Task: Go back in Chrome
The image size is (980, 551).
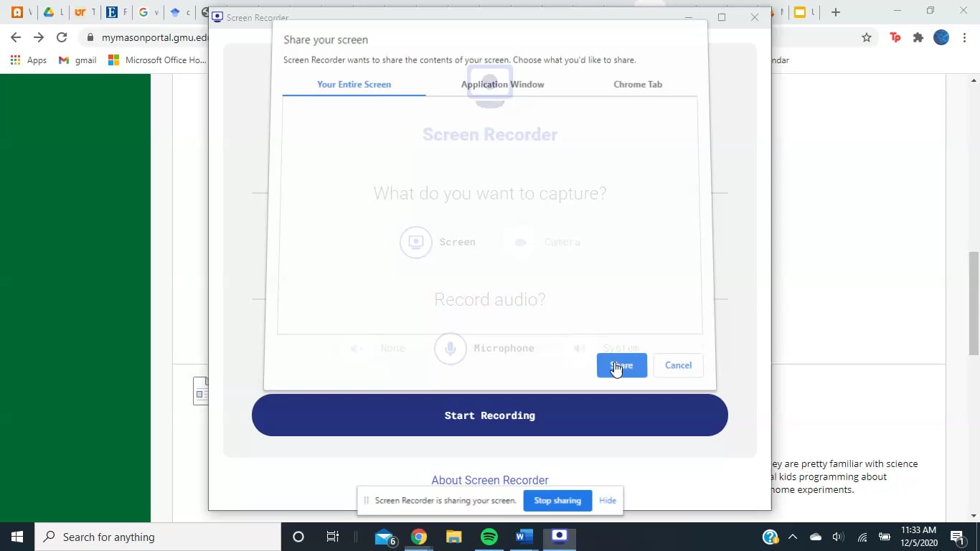Action: [x=16, y=37]
